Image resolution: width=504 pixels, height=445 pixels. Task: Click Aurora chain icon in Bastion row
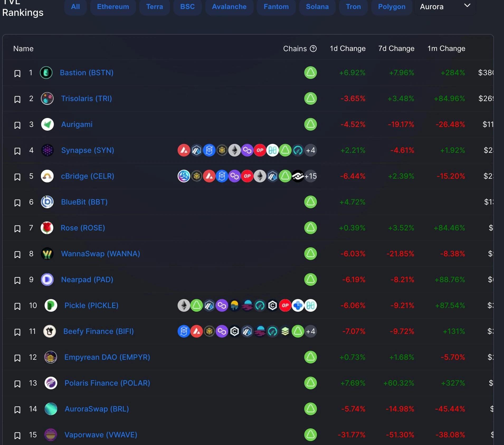(311, 73)
